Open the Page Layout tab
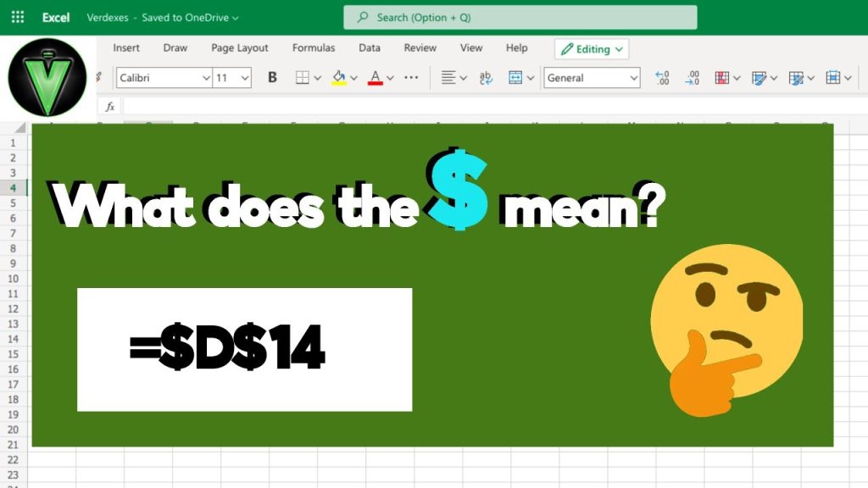Screen dimensions: 868x488 pyautogui.click(x=240, y=48)
